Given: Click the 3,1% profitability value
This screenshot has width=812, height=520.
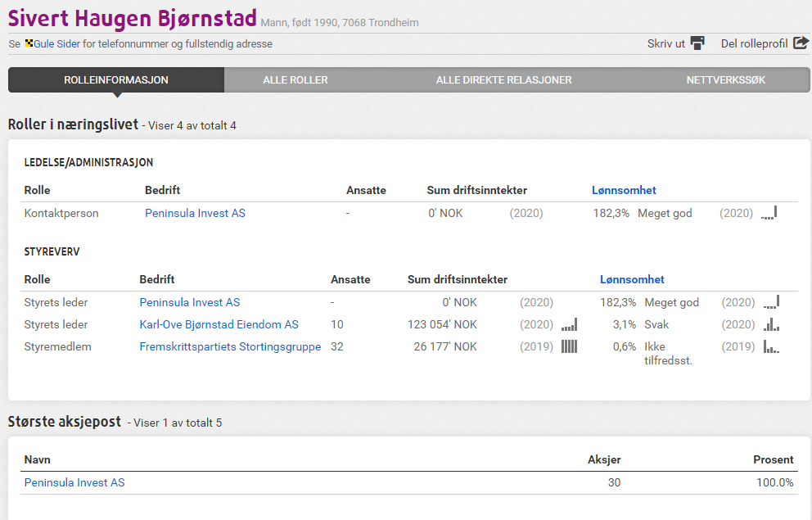Looking at the screenshot, I should click(x=625, y=324).
